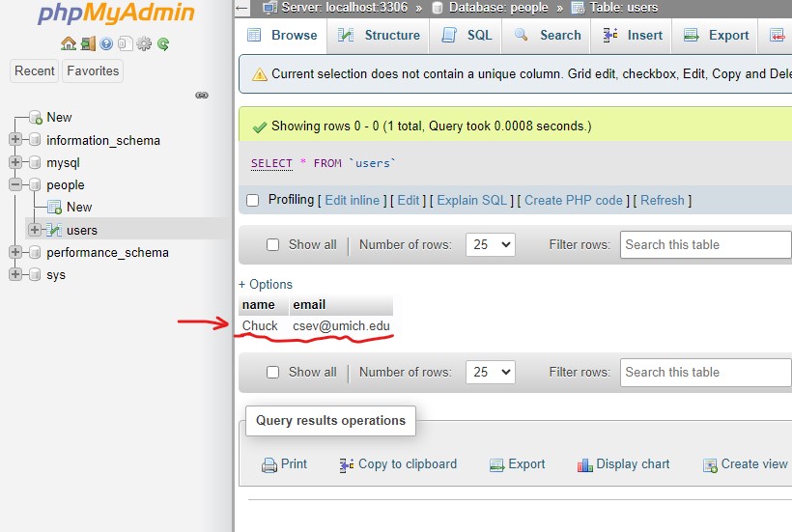Click the Print icon in query results
This screenshot has height=532, width=792.
pos(269,464)
